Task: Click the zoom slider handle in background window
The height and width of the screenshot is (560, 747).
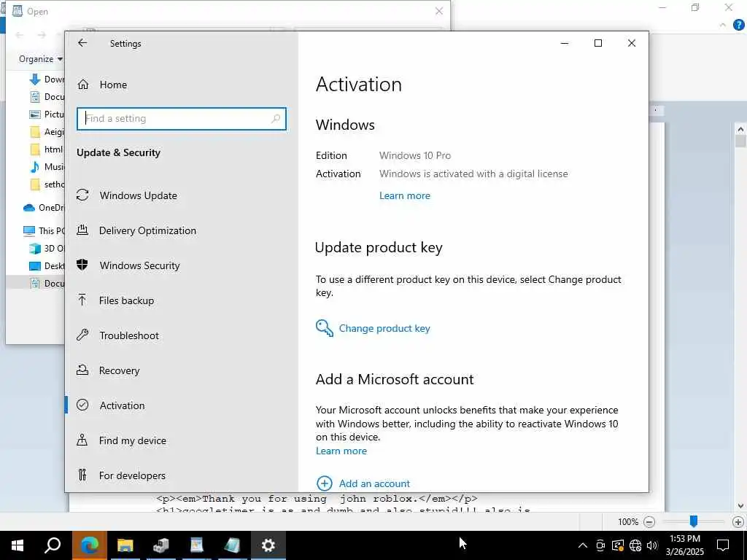Action: 694,521
